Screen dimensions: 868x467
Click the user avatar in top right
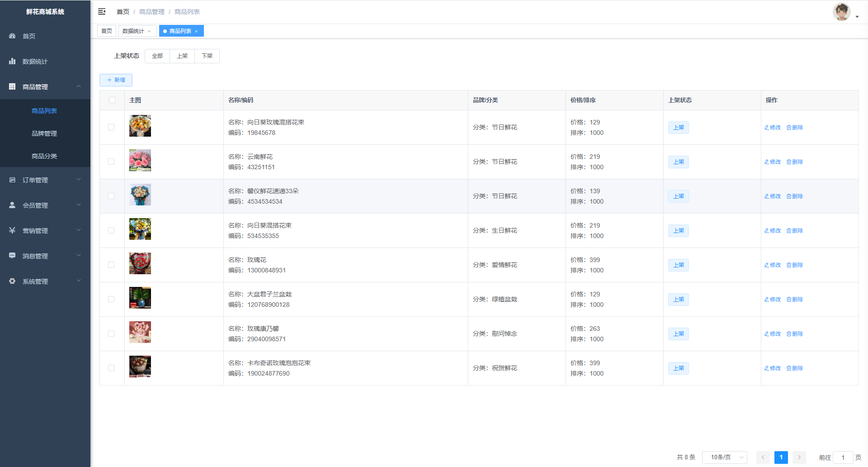pos(841,12)
